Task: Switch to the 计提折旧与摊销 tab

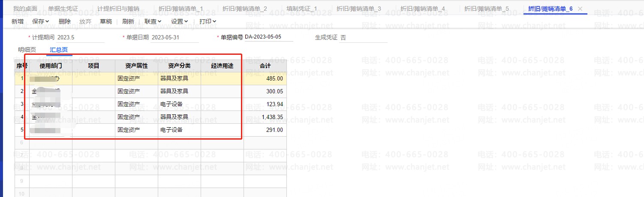Action: [x=118, y=9]
